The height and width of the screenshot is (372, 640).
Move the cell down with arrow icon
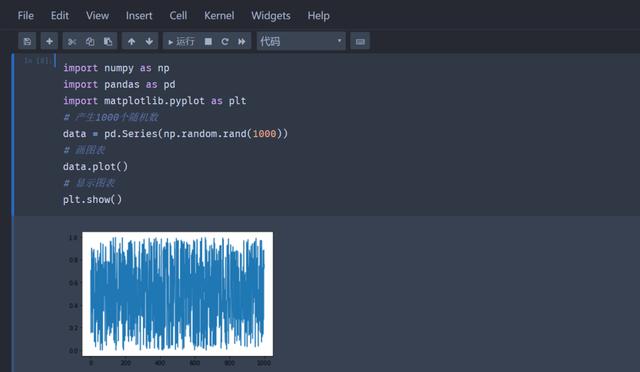pos(149,41)
